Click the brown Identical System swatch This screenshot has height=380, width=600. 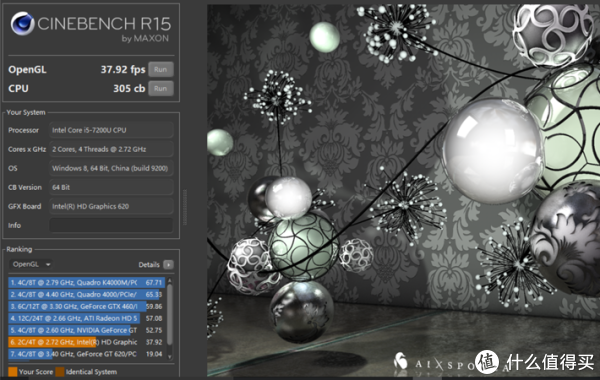click(60, 372)
